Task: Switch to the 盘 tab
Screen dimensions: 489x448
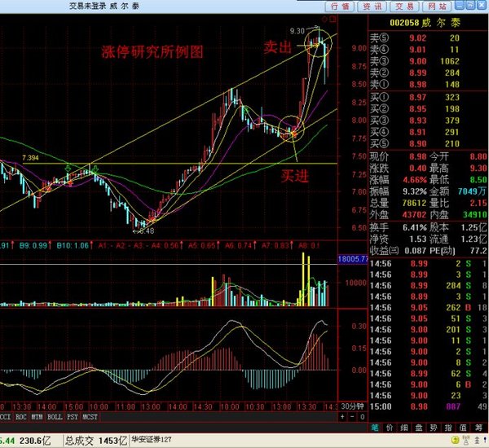Action: (x=419, y=428)
